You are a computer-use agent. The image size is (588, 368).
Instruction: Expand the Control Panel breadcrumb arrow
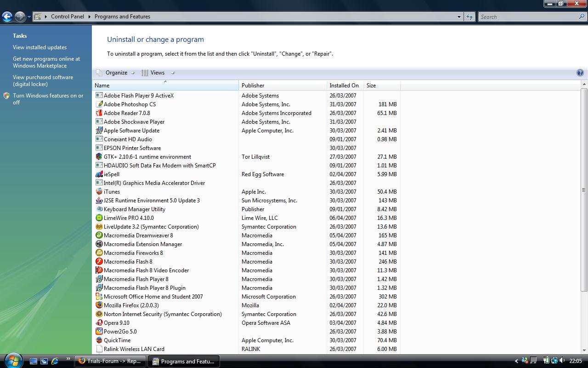click(89, 17)
